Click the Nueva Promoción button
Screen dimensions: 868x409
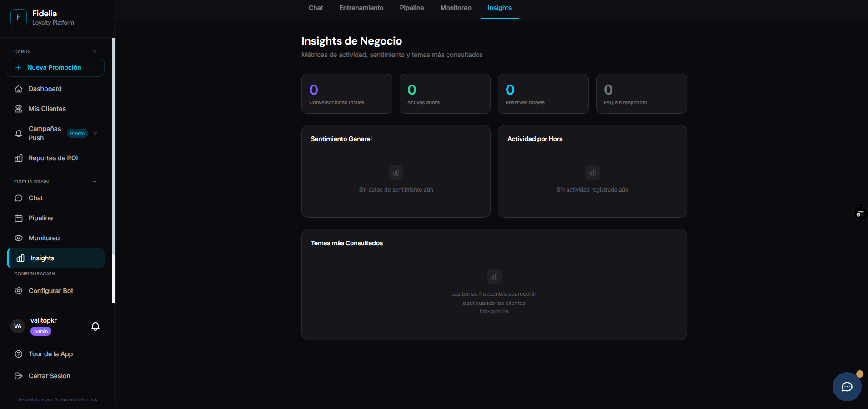tap(55, 67)
